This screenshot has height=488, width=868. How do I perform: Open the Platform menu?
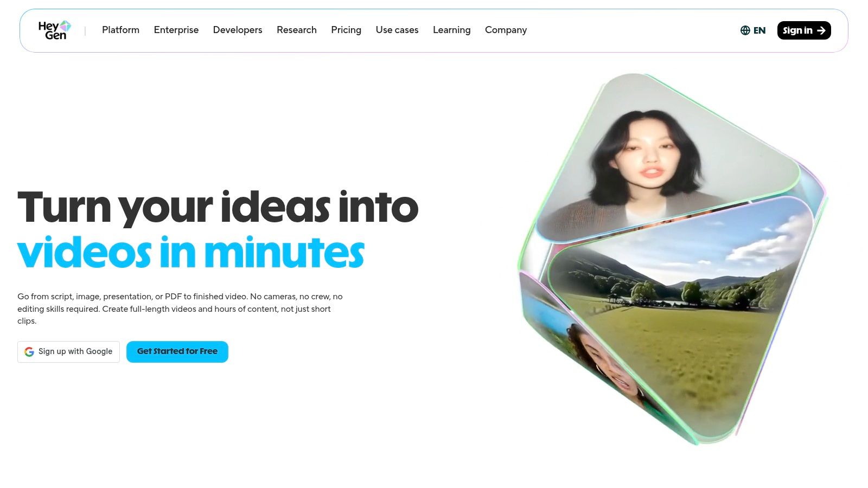pos(120,30)
